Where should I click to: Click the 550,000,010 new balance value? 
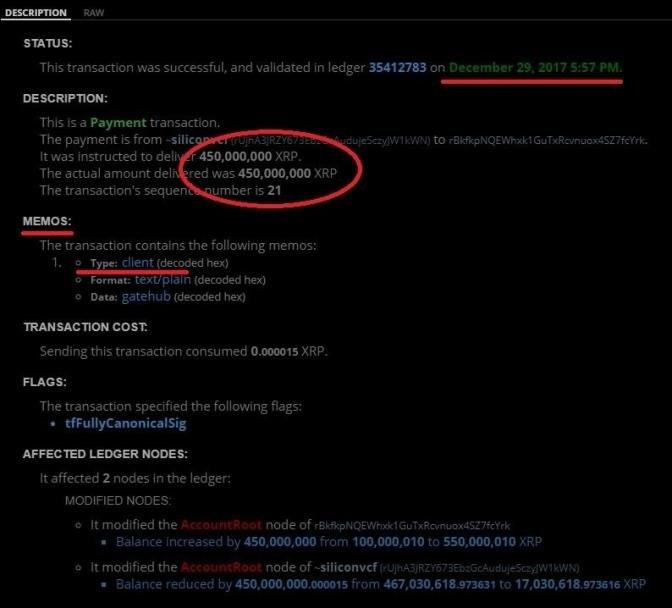(479, 542)
